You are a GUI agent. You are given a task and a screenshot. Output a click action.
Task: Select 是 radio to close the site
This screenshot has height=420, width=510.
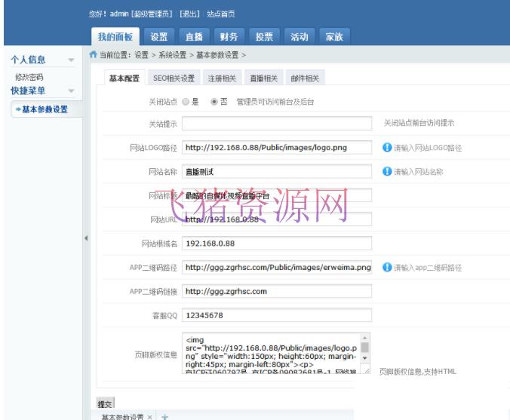[x=186, y=101]
